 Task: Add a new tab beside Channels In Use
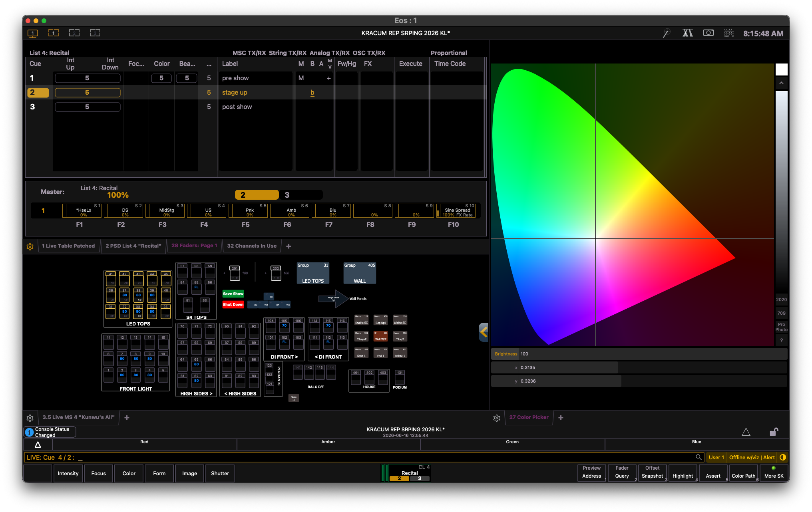[289, 246]
